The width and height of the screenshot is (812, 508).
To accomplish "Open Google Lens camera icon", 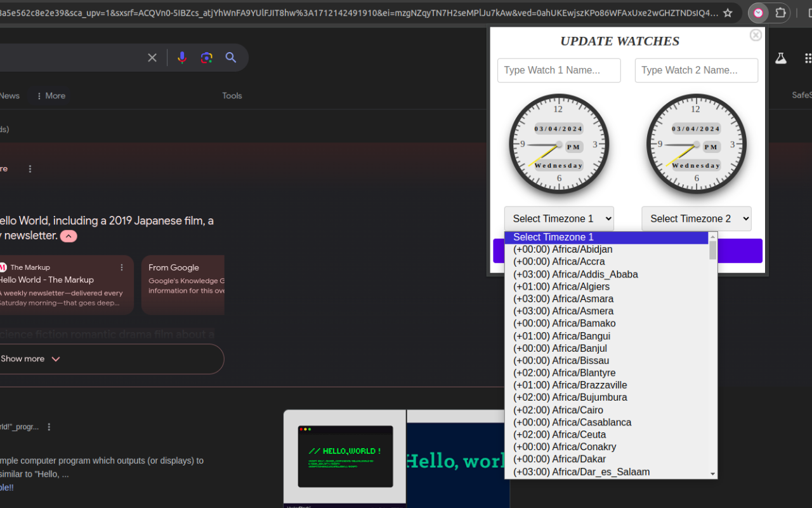I will (x=206, y=57).
